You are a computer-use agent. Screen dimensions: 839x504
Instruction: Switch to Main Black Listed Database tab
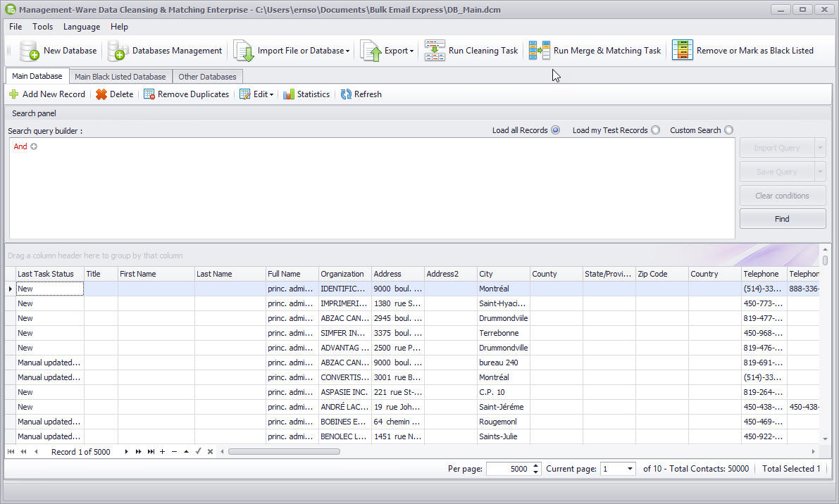click(120, 77)
